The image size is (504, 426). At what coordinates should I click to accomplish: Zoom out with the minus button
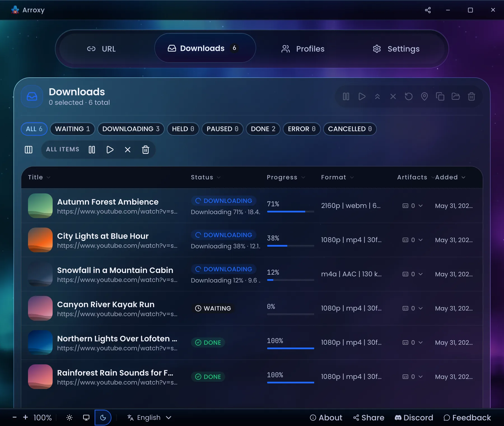(x=15, y=417)
